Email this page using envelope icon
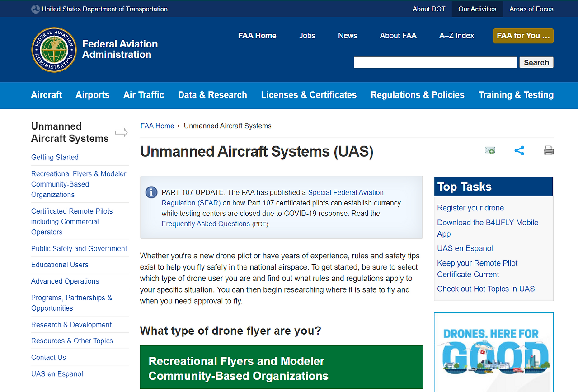 [490, 151]
